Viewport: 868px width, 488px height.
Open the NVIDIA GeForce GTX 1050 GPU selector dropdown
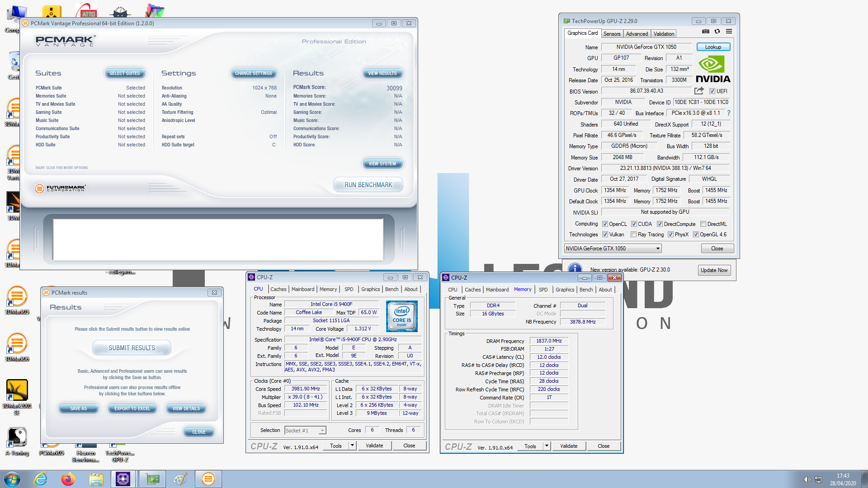point(613,249)
